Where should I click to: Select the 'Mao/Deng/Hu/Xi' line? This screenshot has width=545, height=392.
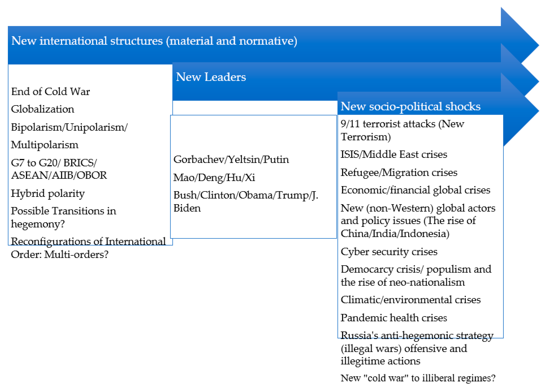214,178
